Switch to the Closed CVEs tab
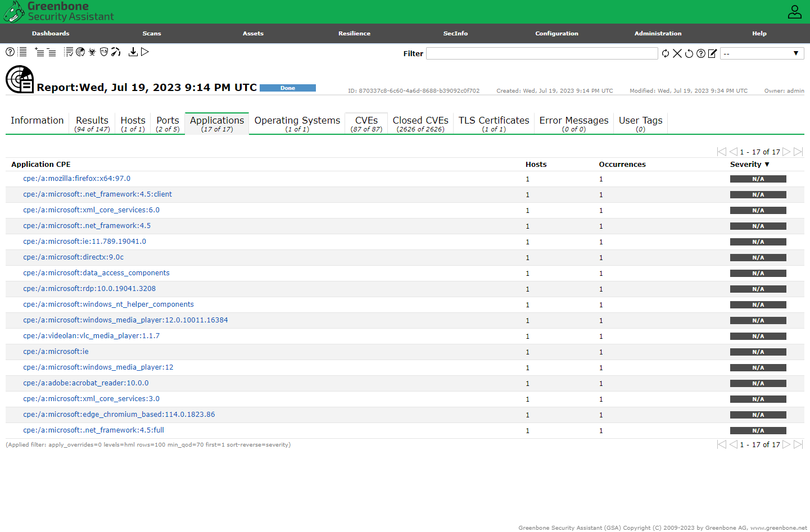The height and width of the screenshot is (532, 810). pyautogui.click(x=420, y=124)
